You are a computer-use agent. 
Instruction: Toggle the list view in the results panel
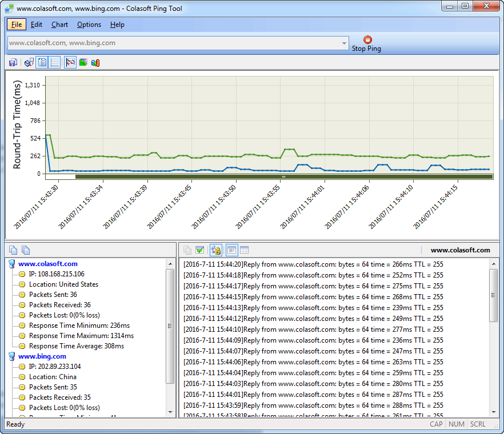click(231, 250)
